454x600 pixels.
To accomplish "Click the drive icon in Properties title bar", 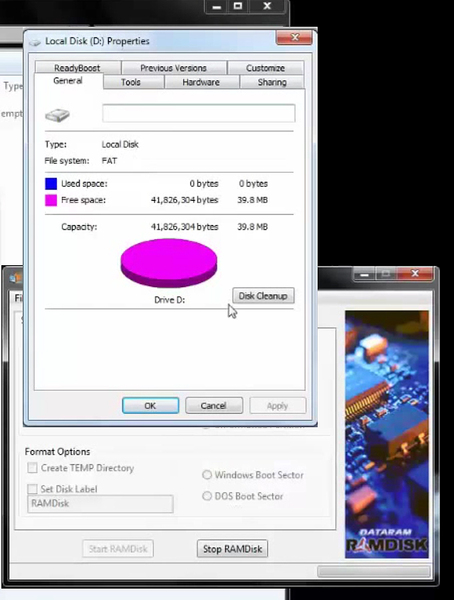I will click(x=35, y=42).
